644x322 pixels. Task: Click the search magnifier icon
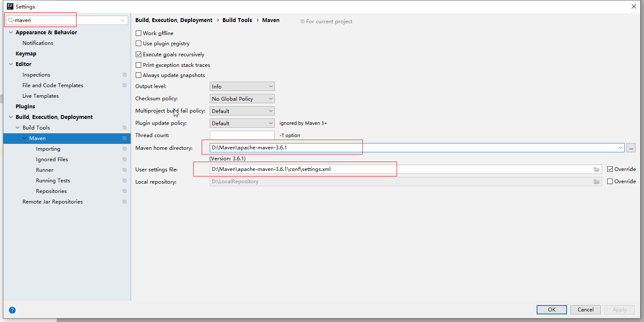11,20
